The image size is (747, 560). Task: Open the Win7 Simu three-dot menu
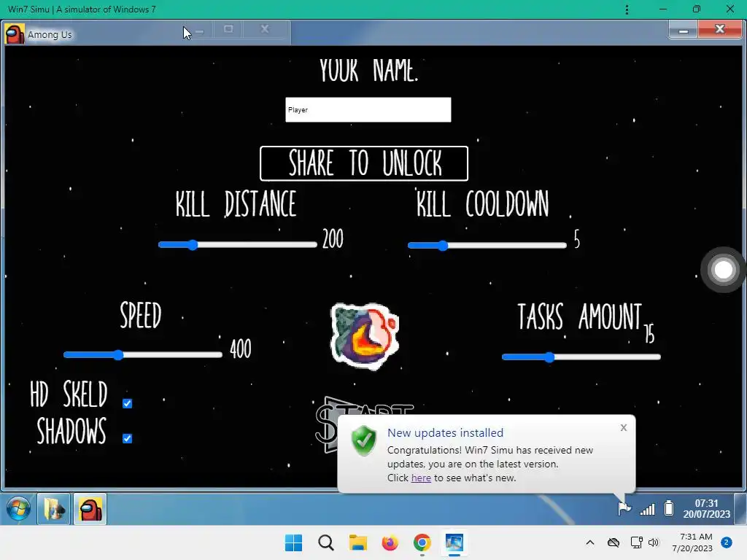627,9
